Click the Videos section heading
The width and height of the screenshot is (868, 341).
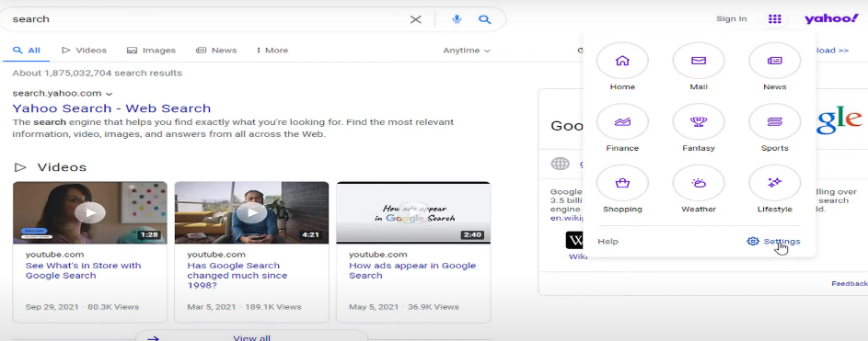click(x=62, y=167)
